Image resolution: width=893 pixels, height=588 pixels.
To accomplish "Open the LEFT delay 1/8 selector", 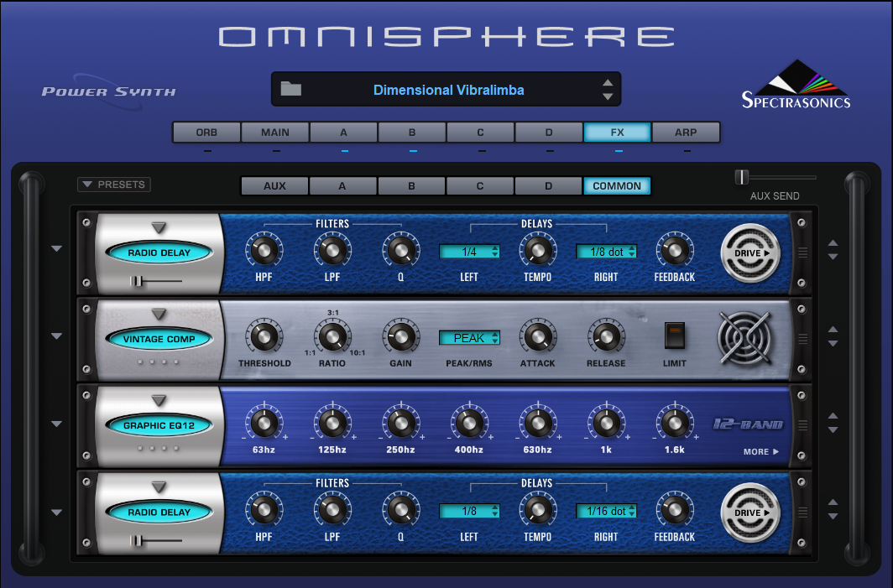I will click(469, 511).
